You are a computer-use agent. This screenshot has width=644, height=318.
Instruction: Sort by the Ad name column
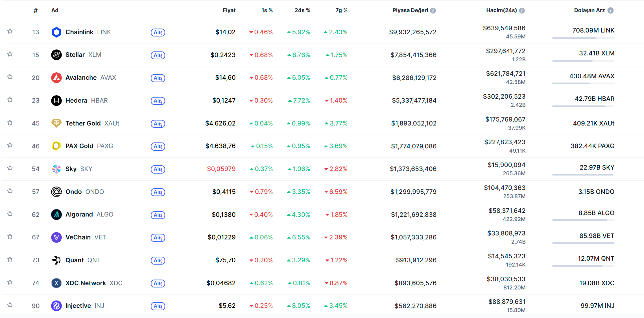[55, 10]
